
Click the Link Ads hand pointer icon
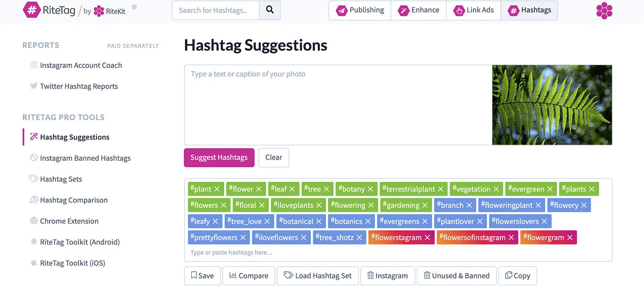(x=458, y=10)
